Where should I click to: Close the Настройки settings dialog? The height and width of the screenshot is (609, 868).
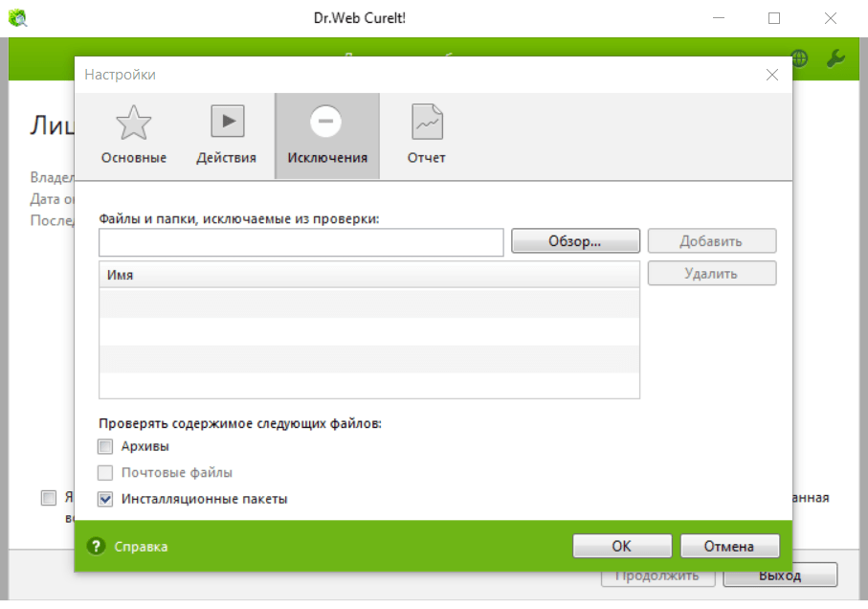coord(771,75)
